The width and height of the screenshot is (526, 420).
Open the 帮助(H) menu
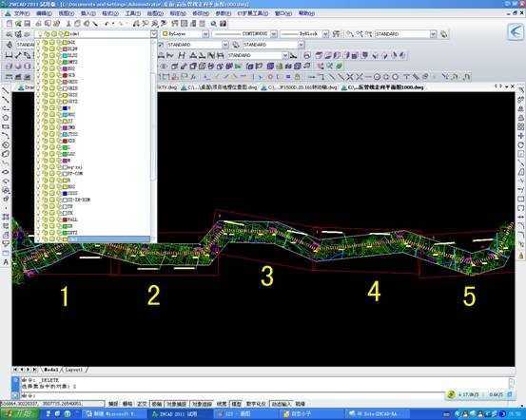(x=306, y=13)
